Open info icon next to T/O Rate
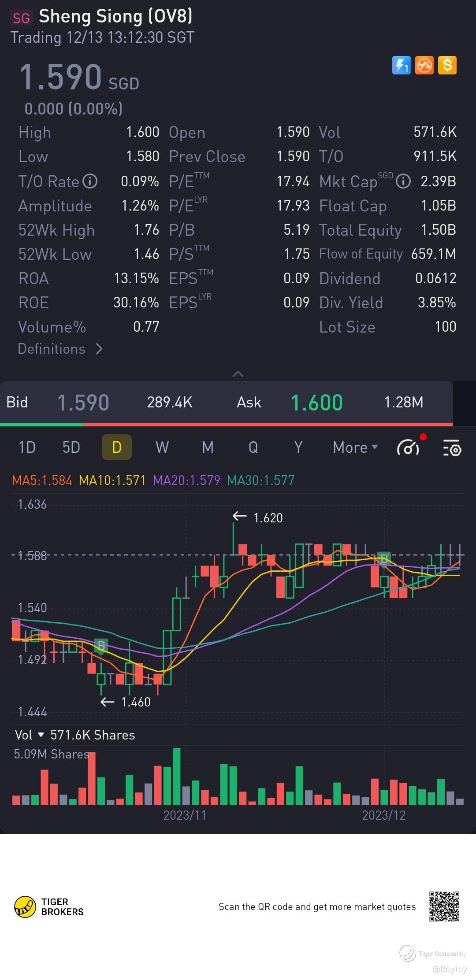The image size is (476, 980). [x=90, y=181]
